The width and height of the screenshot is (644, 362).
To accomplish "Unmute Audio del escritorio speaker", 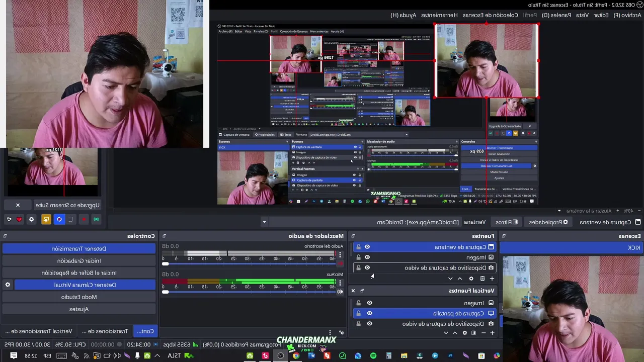I will point(340,263).
